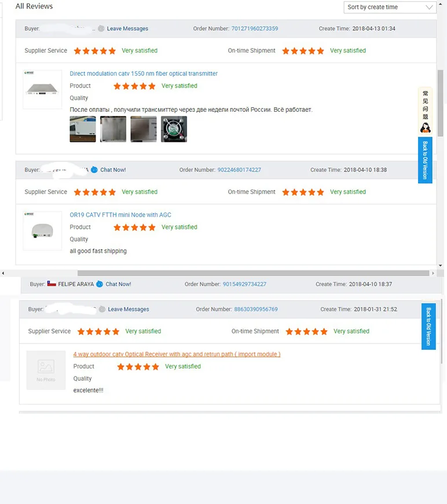Viewport: 447px width, 504px height.
Task: Open order number 88630390956769
Action: point(256,309)
